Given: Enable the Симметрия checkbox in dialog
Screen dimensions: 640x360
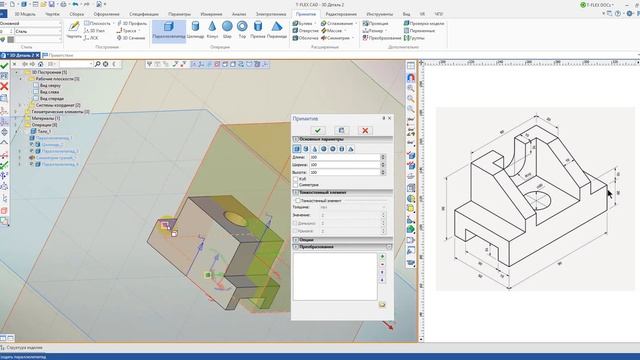Looking at the screenshot, I should click(x=296, y=185).
